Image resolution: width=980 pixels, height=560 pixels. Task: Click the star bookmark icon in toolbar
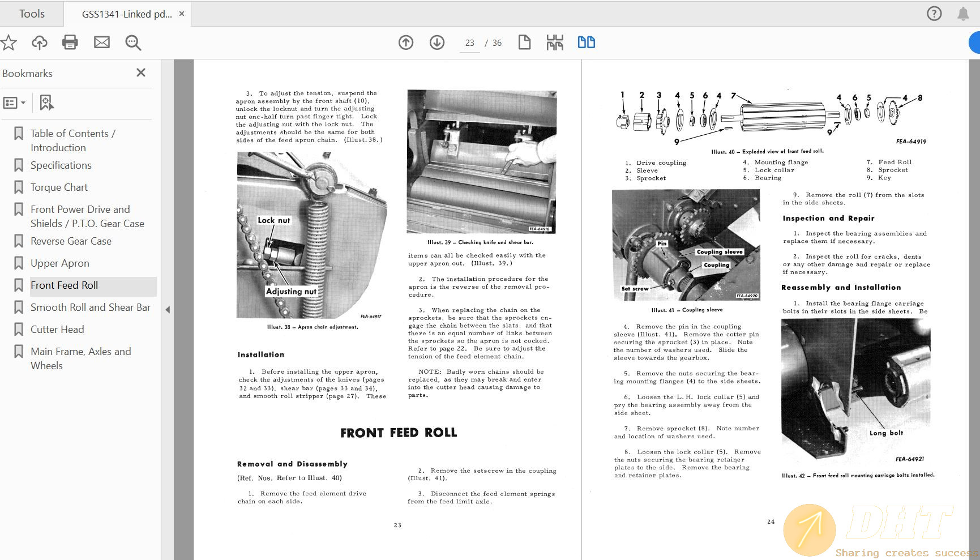8,42
